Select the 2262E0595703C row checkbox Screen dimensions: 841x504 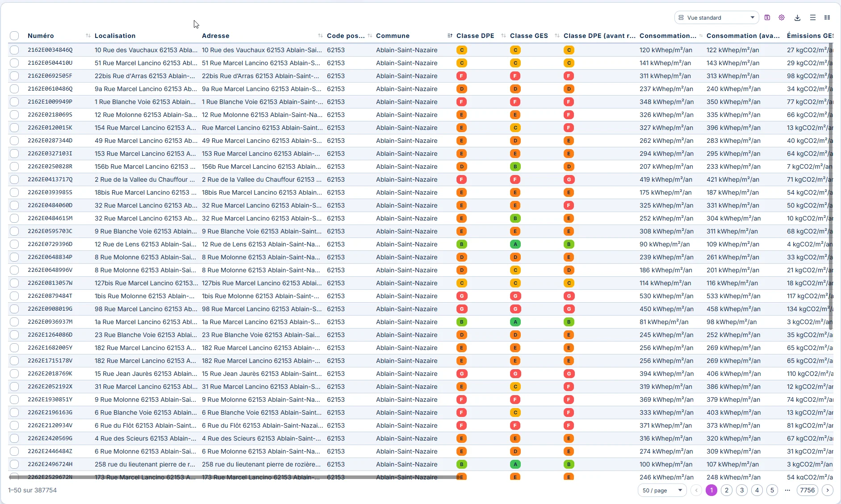point(14,231)
